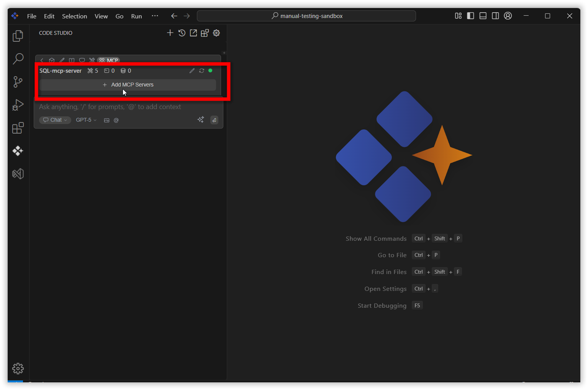Open the blocks icon in Code Studio header
The image size is (588, 390).
click(205, 33)
